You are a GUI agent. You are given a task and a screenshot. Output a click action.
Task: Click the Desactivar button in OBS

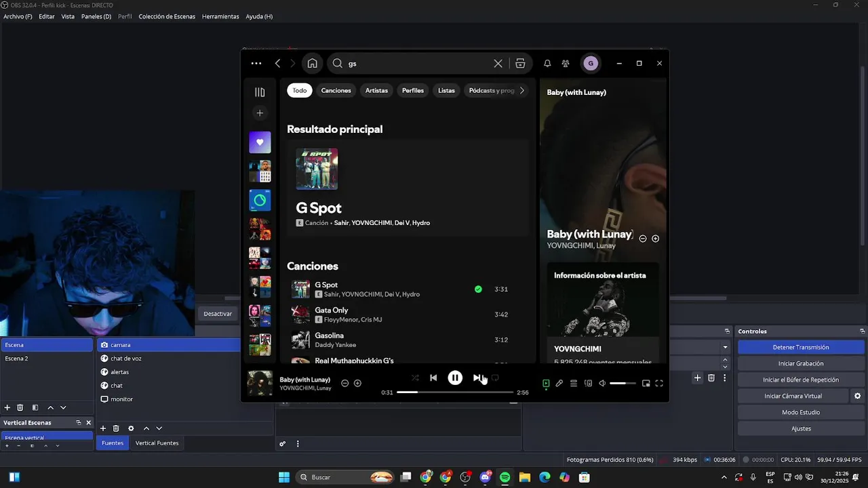(218, 314)
